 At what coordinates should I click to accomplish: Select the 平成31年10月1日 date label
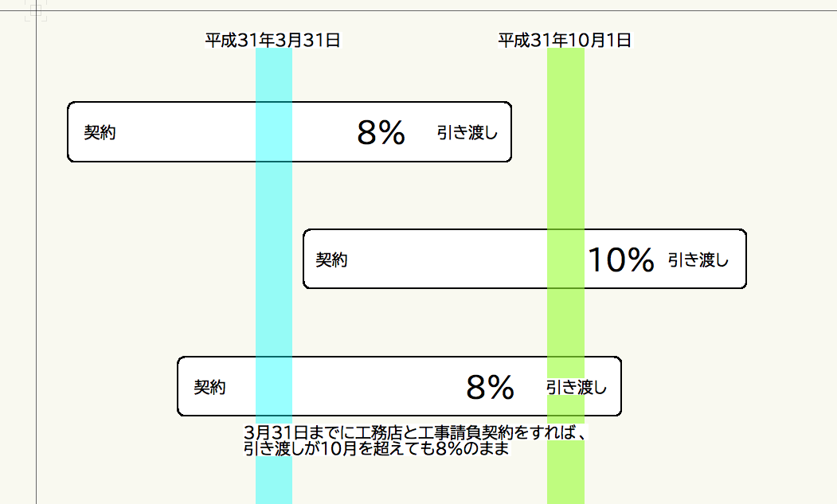point(565,41)
